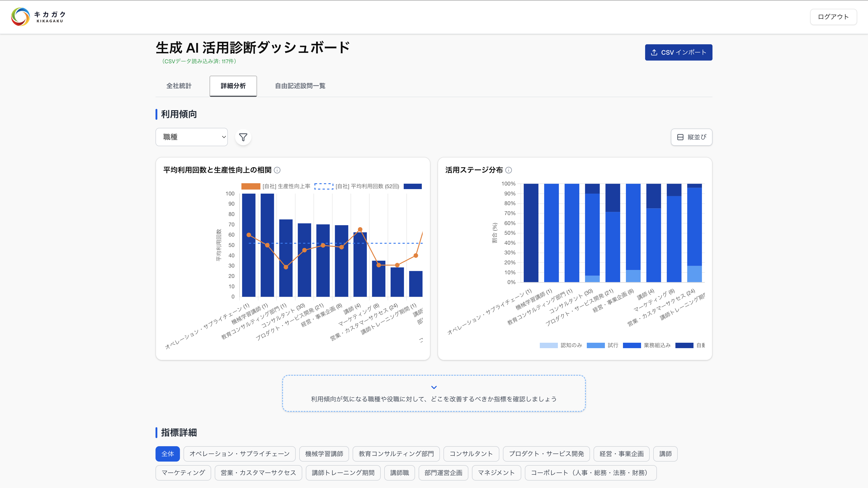
Task: Click the ログアウト button
Action: (833, 16)
